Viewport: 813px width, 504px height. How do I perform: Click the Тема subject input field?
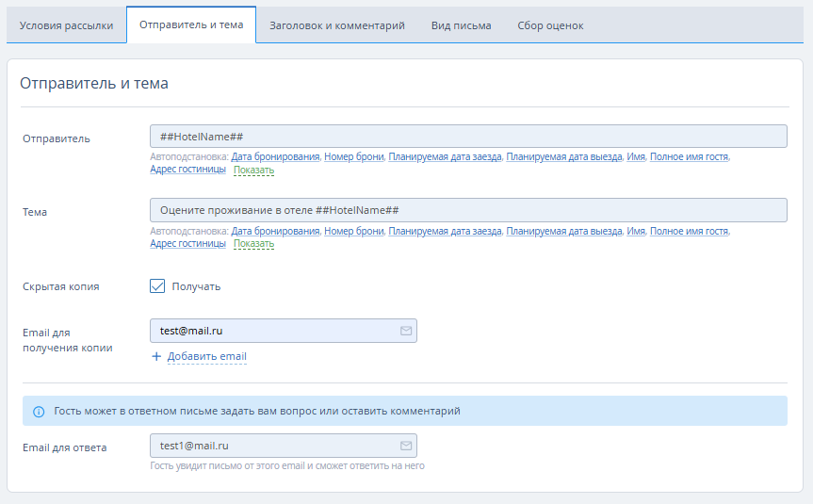pos(468,210)
